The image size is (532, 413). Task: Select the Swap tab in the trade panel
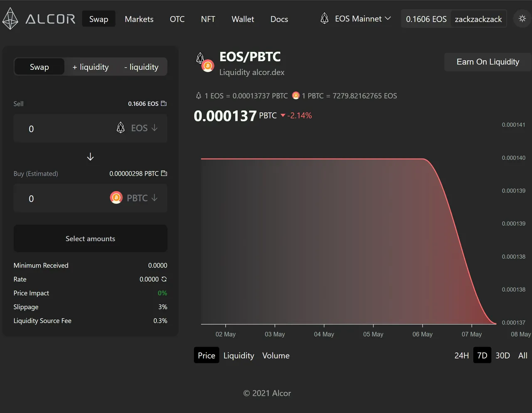pyautogui.click(x=39, y=67)
